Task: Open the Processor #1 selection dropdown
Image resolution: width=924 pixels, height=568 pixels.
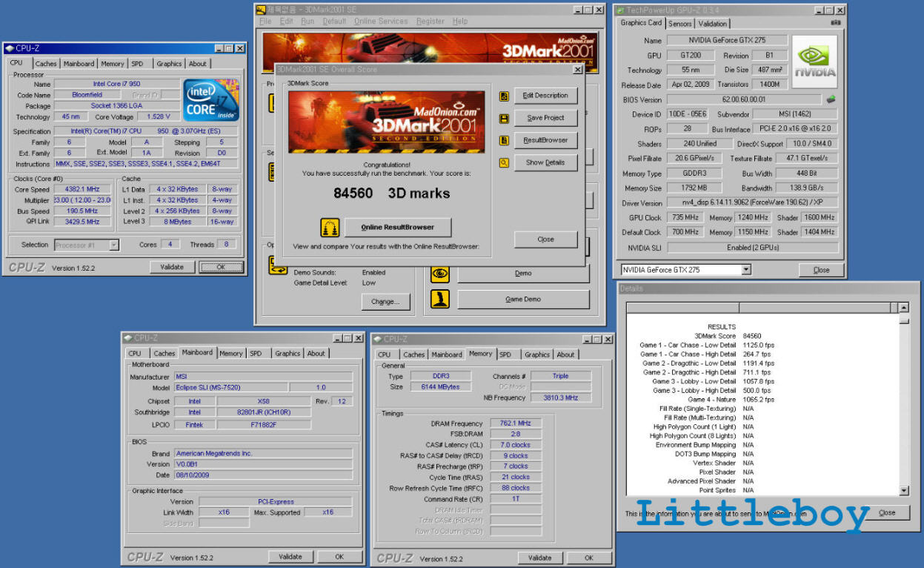Action: click(x=114, y=245)
